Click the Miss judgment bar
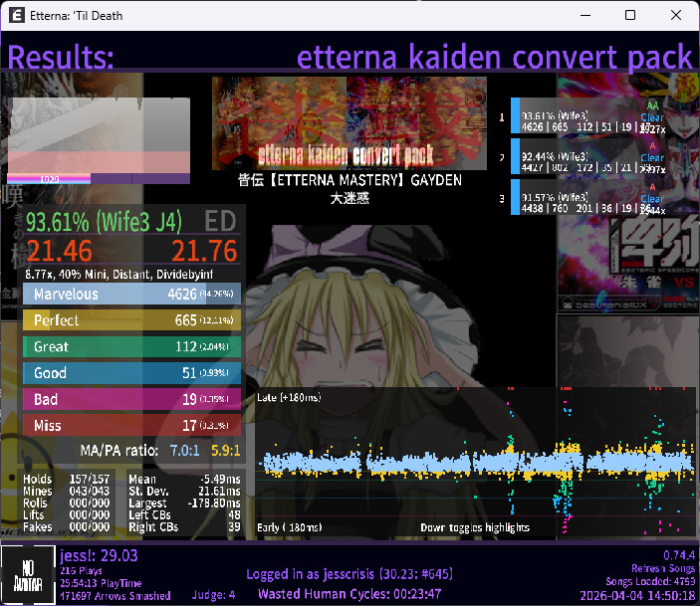 (x=130, y=425)
